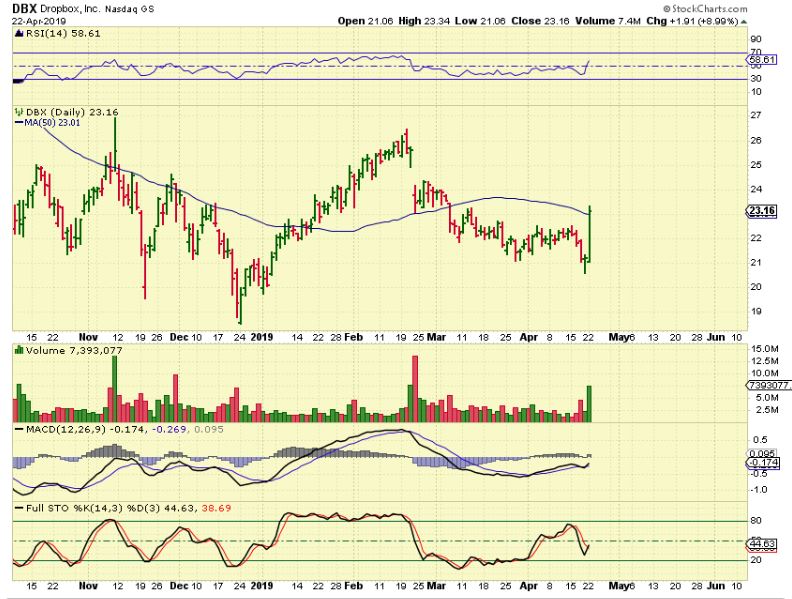Select the 2019 year marker on price axis

262,338
